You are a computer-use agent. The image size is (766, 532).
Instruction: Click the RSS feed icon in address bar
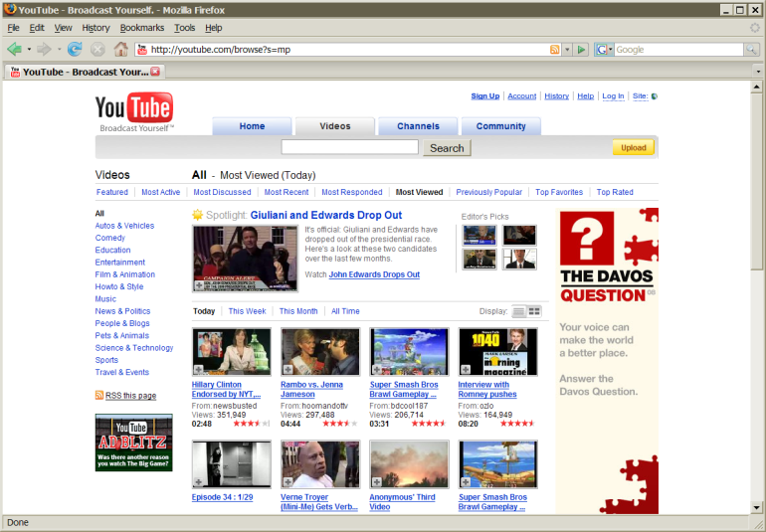(554, 50)
